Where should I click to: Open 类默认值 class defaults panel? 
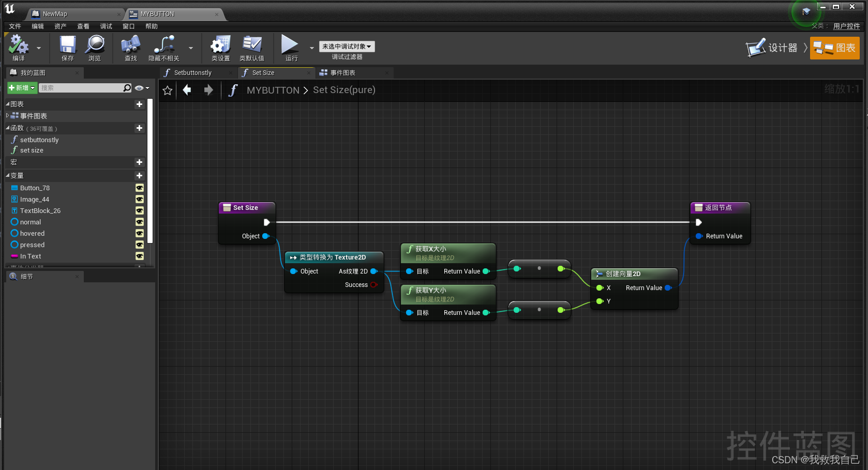[x=252, y=48]
